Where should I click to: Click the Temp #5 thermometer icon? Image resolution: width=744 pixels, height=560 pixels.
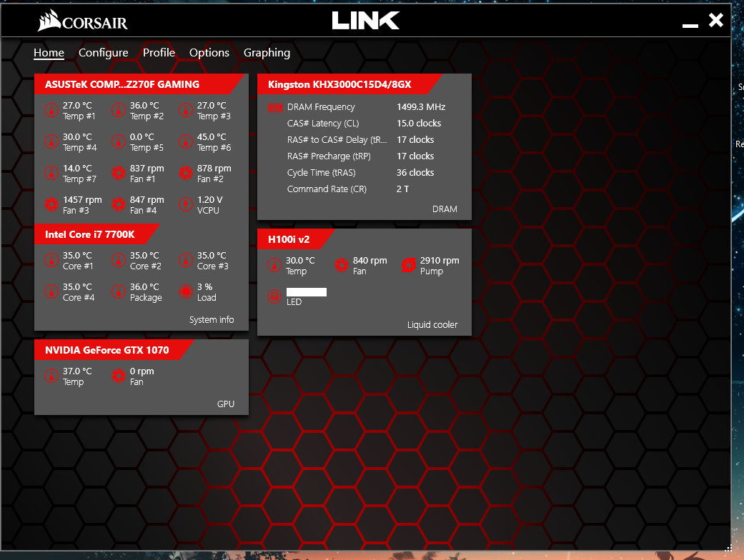point(118,141)
